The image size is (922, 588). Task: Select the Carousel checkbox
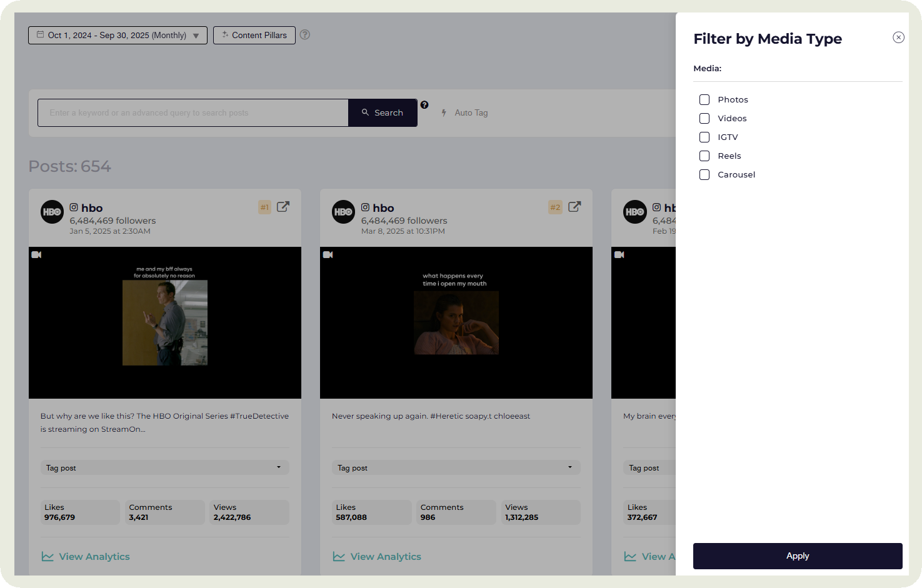[x=704, y=175]
